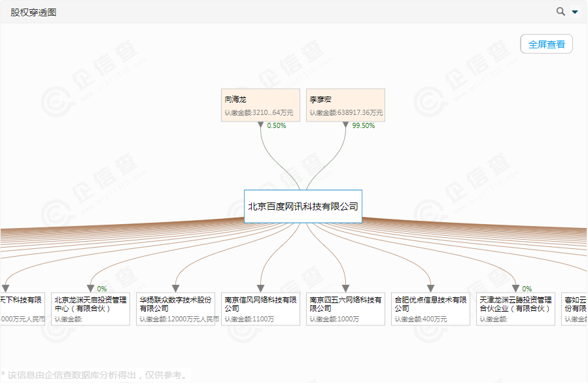This screenshot has width=588, height=390.
Task: Click central node 北京百度网讯科技有限公司
Action: [x=303, y=206]
